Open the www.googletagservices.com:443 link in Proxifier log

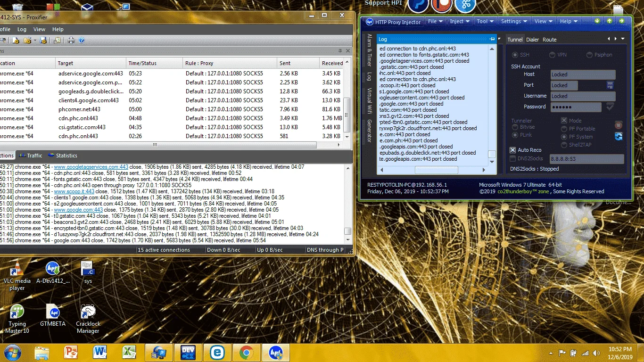91,167
